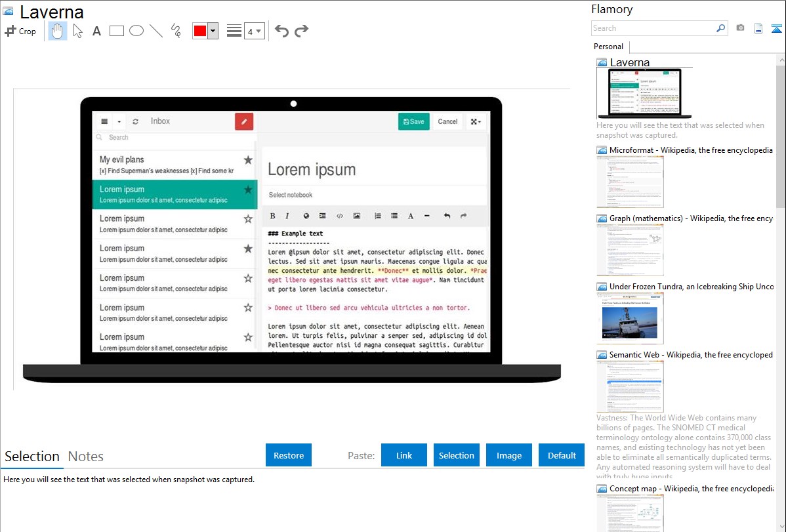The height and width of the screenshot is (532, 786).
Task: Click the Restore button
Action: (x=289, y=455)
